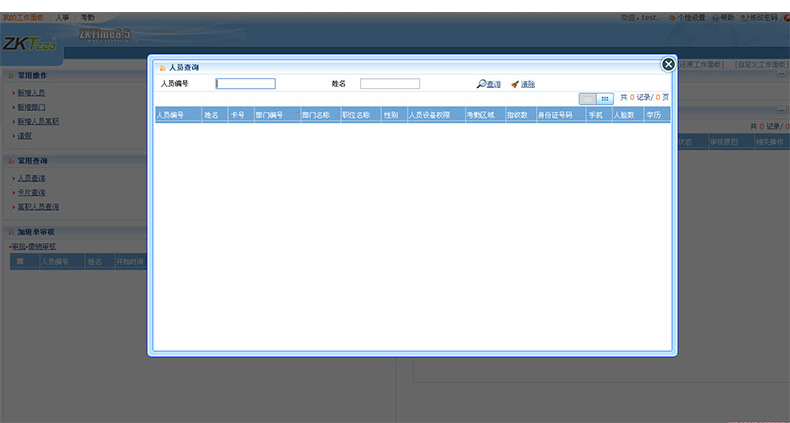Open the 考勤 menu
The width and height of the screenshot is (790, 423).
pyautogui.click(x=87, y=18)
